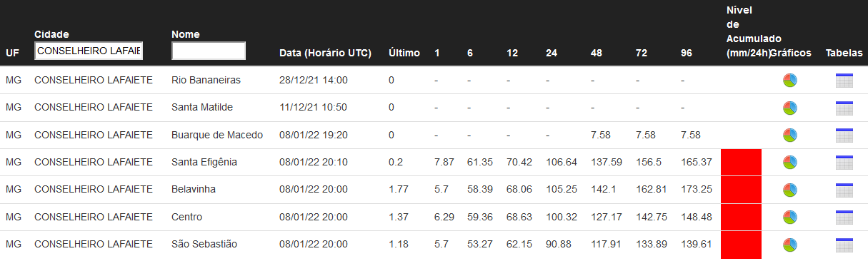Image resolution: width=868 pixels, height=271 pixels.
Task: Open graph icon for Buarque de Macedo
Action: (790, 135)
